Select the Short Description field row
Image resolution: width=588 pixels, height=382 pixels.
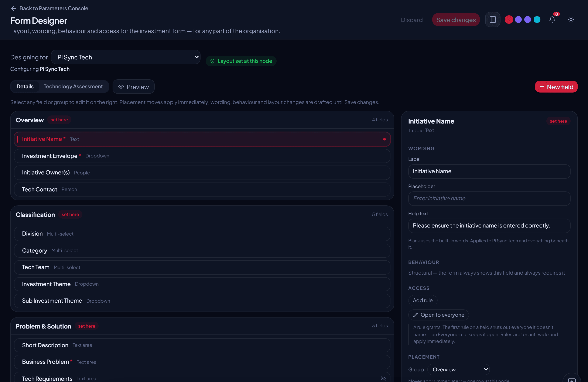point(202,345)
